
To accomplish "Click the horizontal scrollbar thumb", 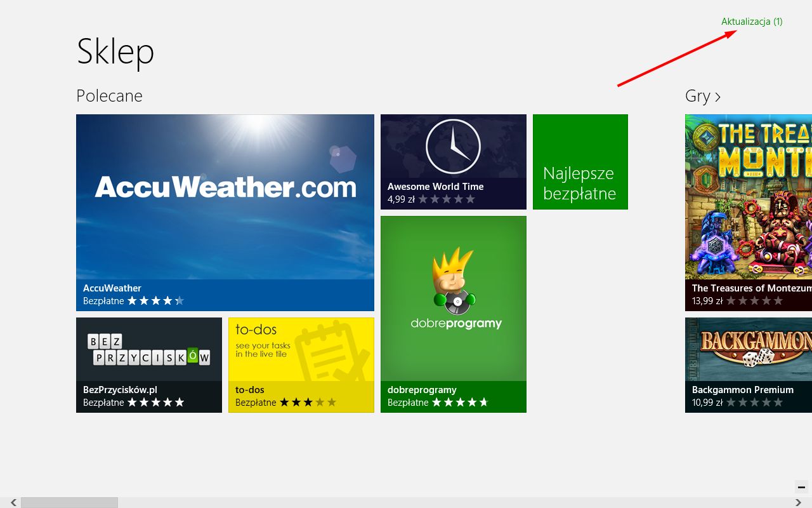I will pos(69,502).
